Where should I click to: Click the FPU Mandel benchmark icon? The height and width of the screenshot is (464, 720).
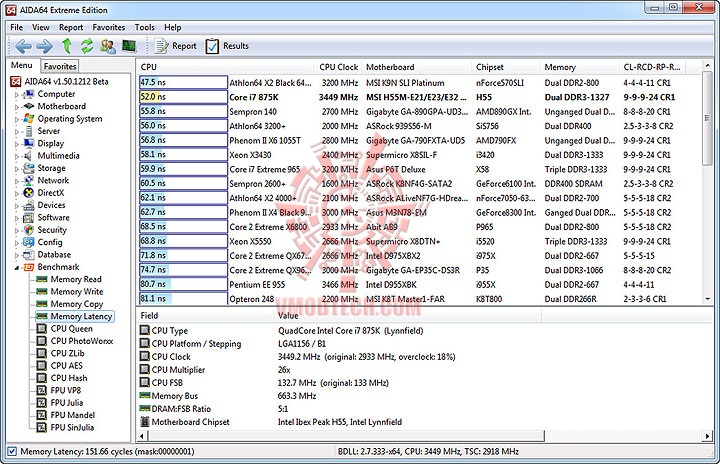(42, 415)
